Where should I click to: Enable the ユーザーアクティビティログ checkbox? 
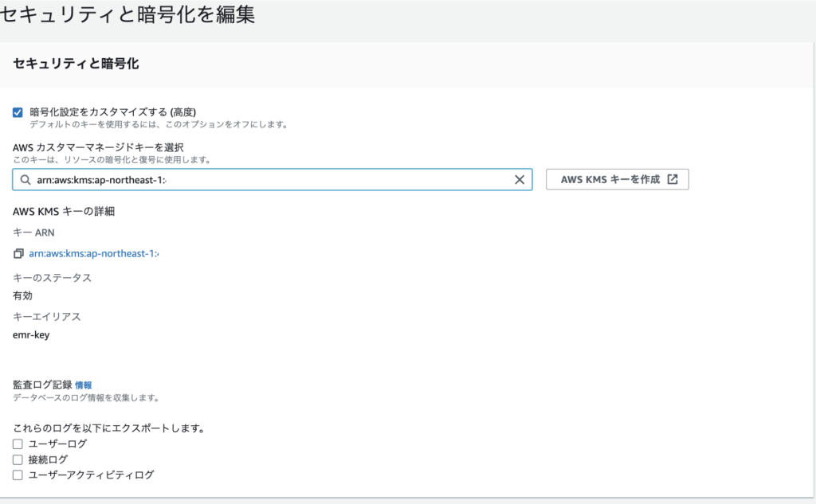18,475
